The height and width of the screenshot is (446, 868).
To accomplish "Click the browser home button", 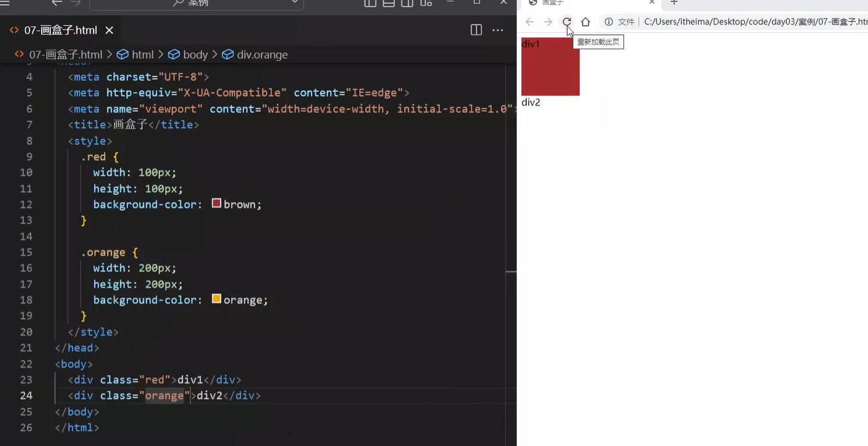I will click(585, 22).
